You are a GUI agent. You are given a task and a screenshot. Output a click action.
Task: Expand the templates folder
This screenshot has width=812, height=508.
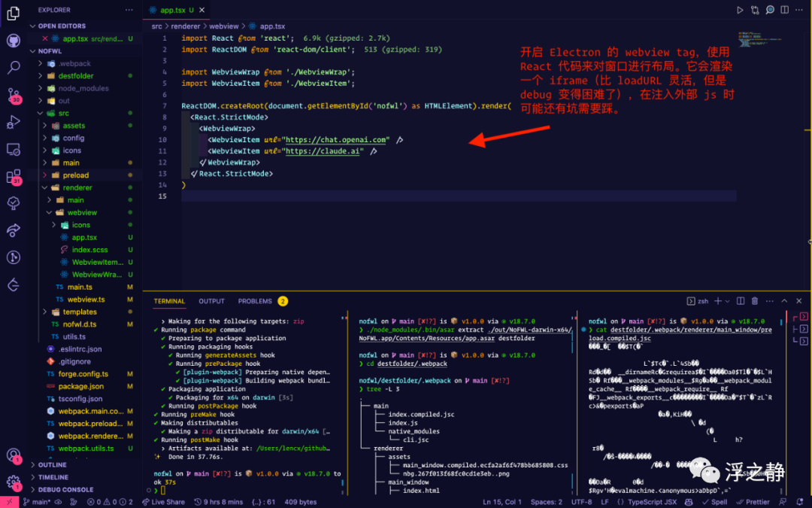pyautogui.click(x=44, y=312)
